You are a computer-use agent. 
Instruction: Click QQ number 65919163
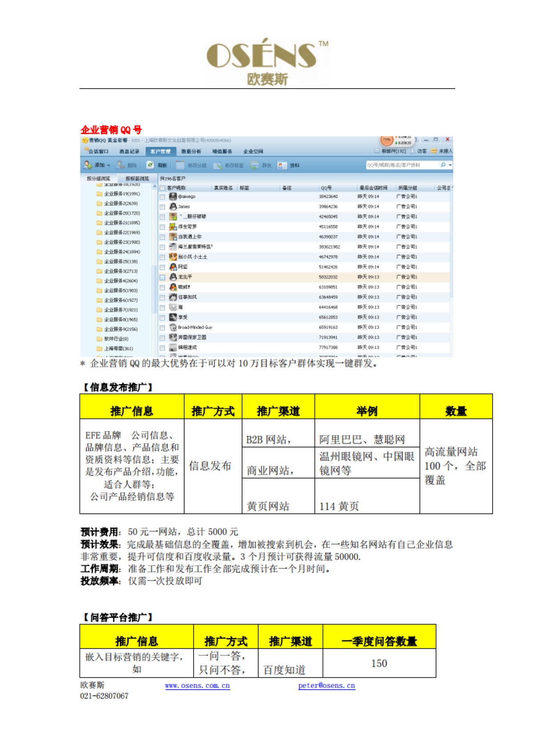coord(328,327)
